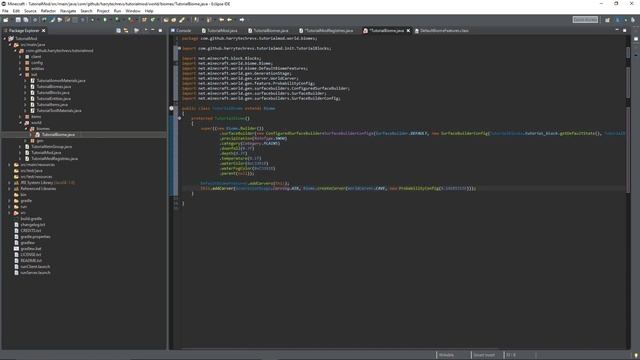Click the Forward navigation arrow in toolbar

(242, 20)
